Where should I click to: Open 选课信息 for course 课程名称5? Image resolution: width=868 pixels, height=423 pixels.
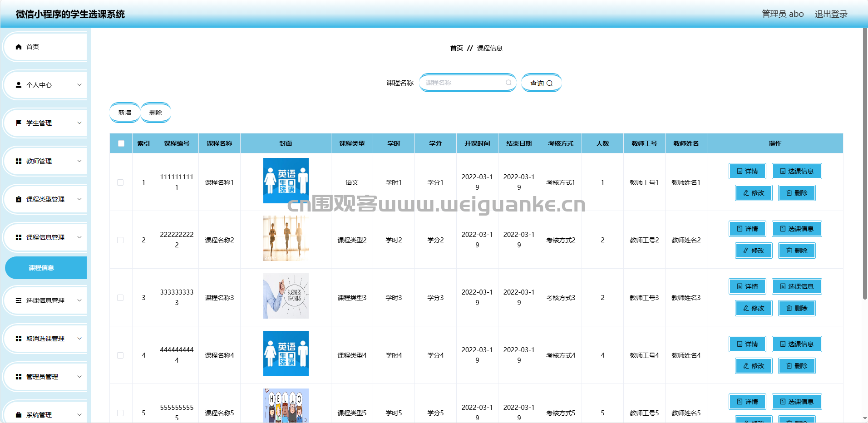coord(797,402)
